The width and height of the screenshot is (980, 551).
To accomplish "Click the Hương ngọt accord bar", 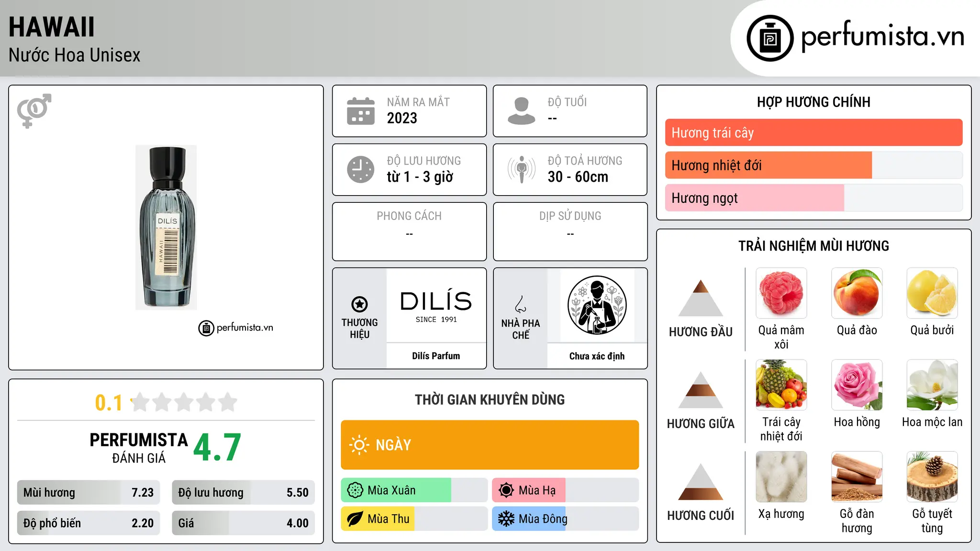I will click(813, 198).
